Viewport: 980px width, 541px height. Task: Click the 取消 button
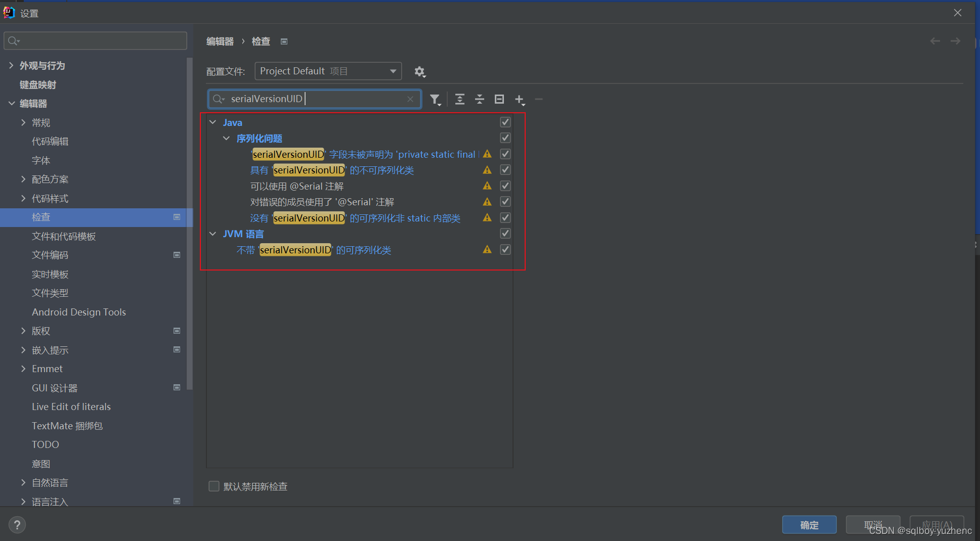873,525
